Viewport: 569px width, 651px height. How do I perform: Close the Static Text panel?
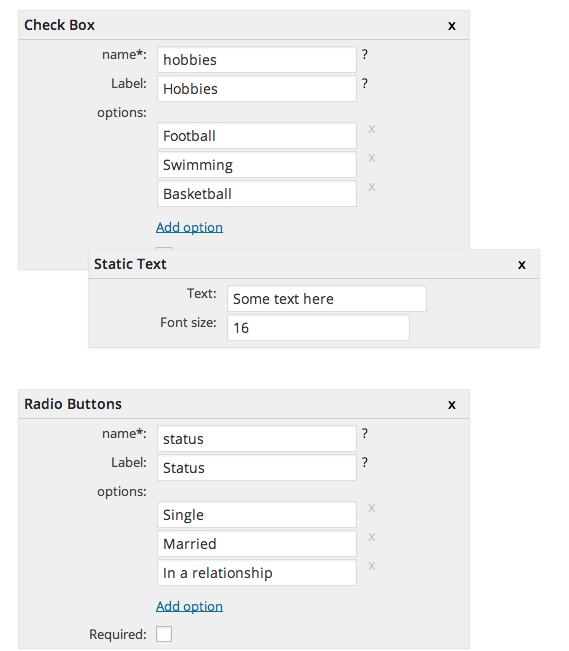click(x=522, y=265)
